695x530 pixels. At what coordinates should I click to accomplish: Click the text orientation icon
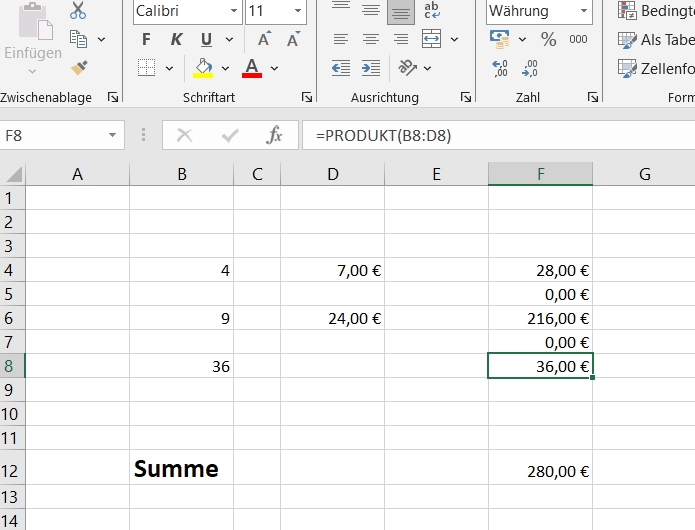407,68
